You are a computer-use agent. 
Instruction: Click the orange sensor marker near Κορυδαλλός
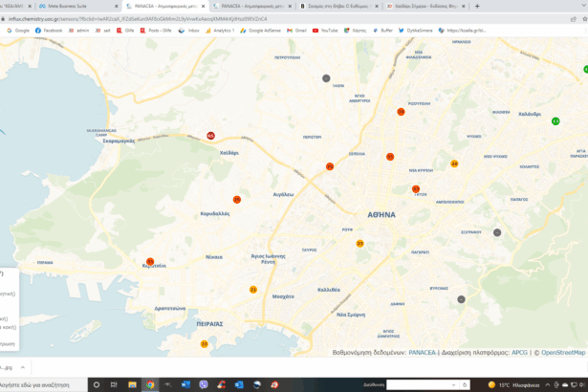tap(237, 200)
